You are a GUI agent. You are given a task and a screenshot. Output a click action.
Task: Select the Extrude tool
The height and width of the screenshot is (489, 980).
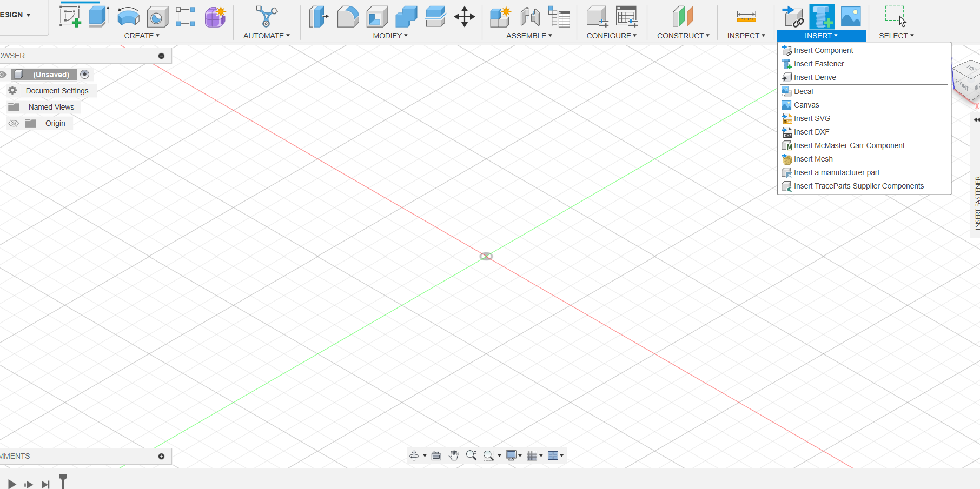pos(100,17)
